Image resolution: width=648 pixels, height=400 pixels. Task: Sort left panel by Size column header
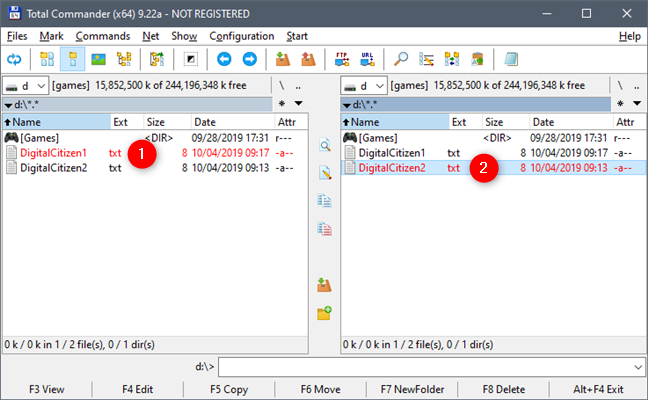167,122
